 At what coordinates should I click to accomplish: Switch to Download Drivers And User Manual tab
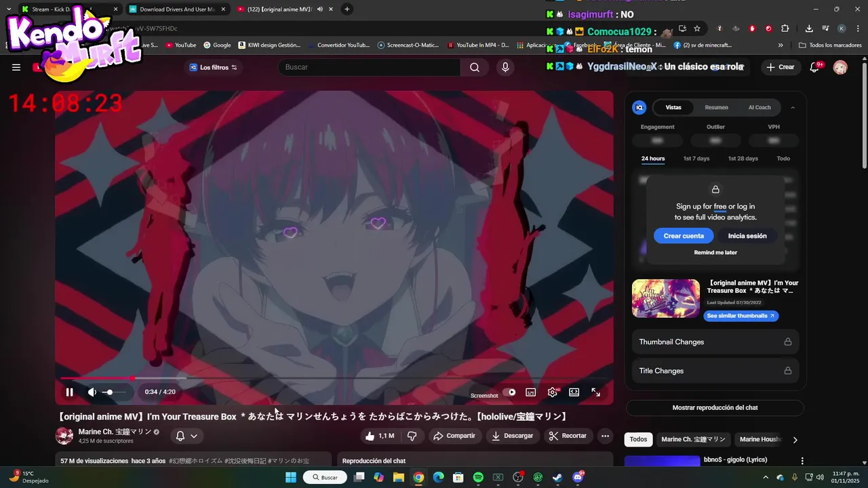(x=178, y=9)
